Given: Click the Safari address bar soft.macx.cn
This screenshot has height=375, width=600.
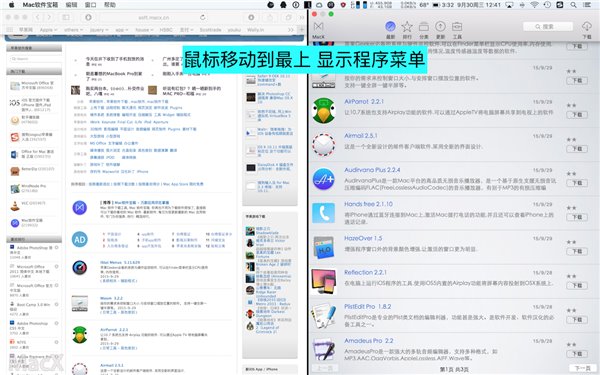Looking at the screenshot, I should point(154,17).
